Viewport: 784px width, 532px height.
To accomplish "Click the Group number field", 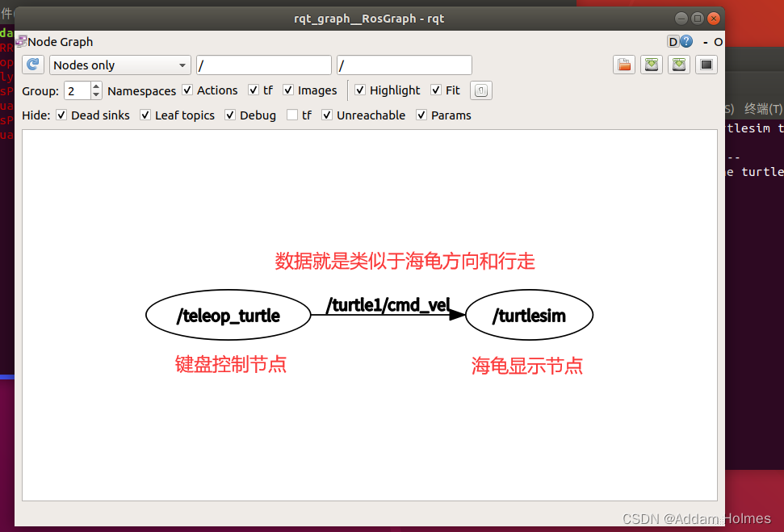I will tap(78, 90).
